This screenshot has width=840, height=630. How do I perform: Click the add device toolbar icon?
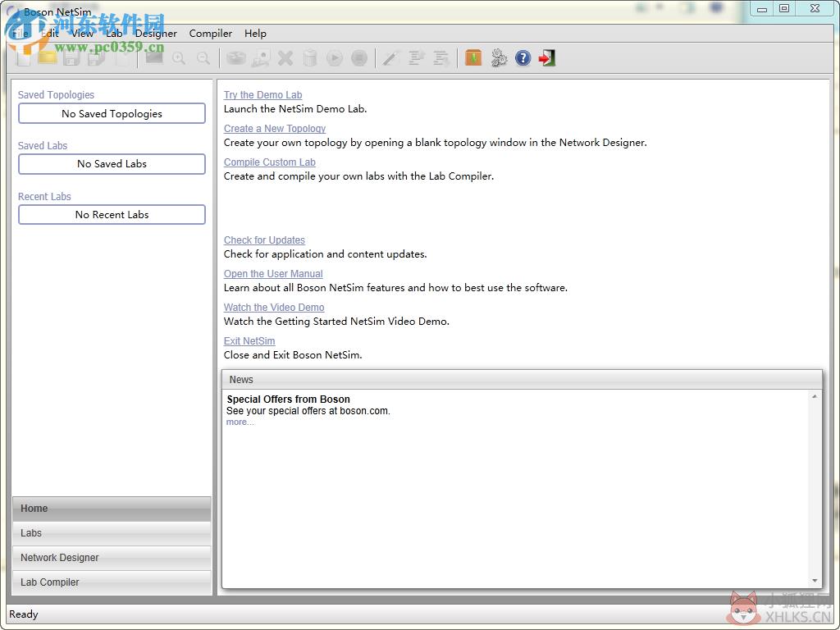pos(261,58)
